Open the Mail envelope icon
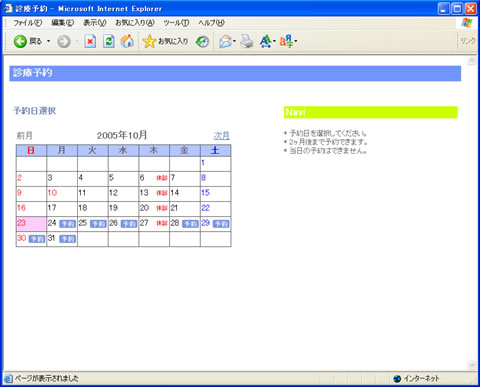Viewport: 480px width, 387px height. click(225, 42)
